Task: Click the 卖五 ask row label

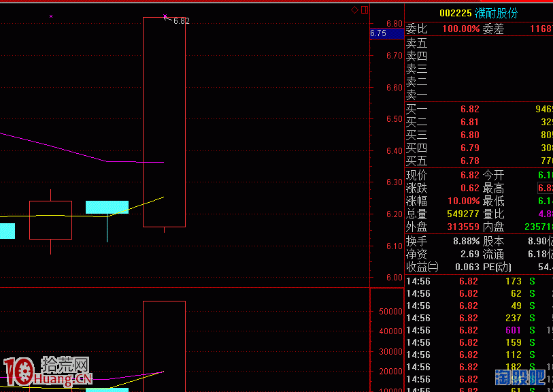Action: pos(417,43)
